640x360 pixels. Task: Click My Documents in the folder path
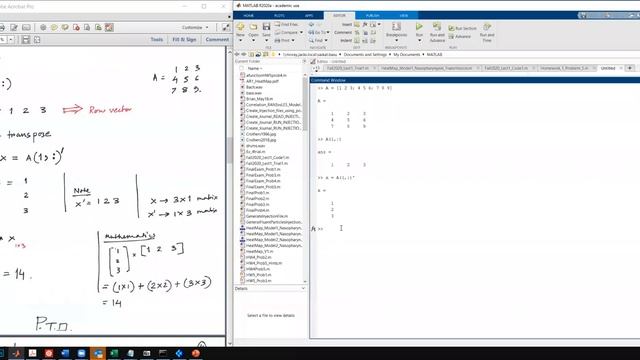coord(407,54)
